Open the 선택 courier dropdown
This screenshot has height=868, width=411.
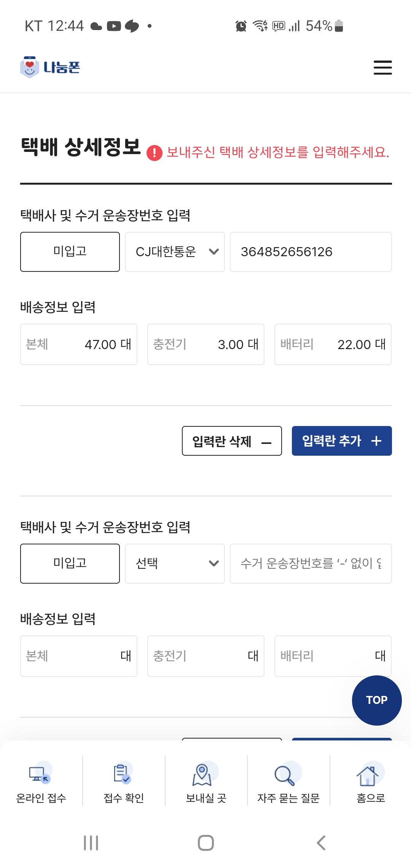tap(175, 563)
